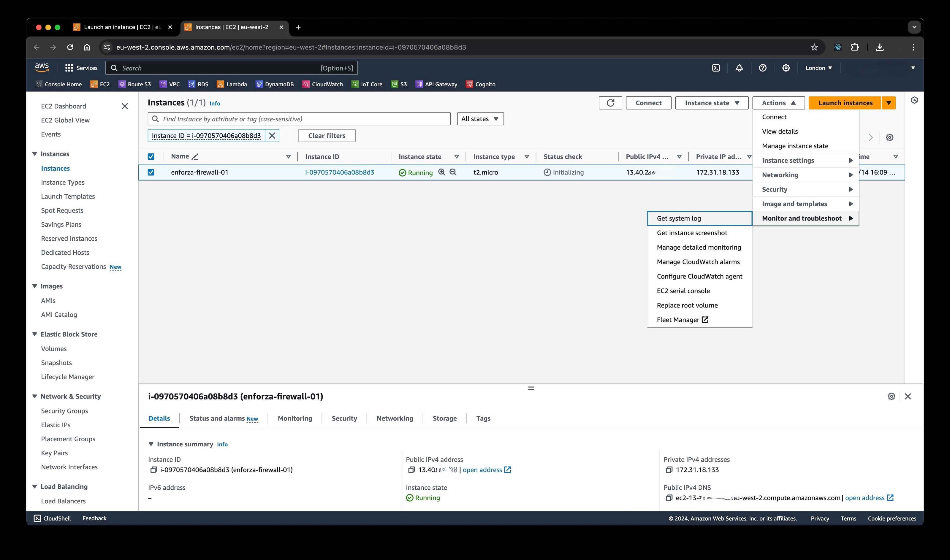The width and height of the screenshot is (950, 560).
Task: Open CloudShell icon in top navigation
Action: (715, 68)
